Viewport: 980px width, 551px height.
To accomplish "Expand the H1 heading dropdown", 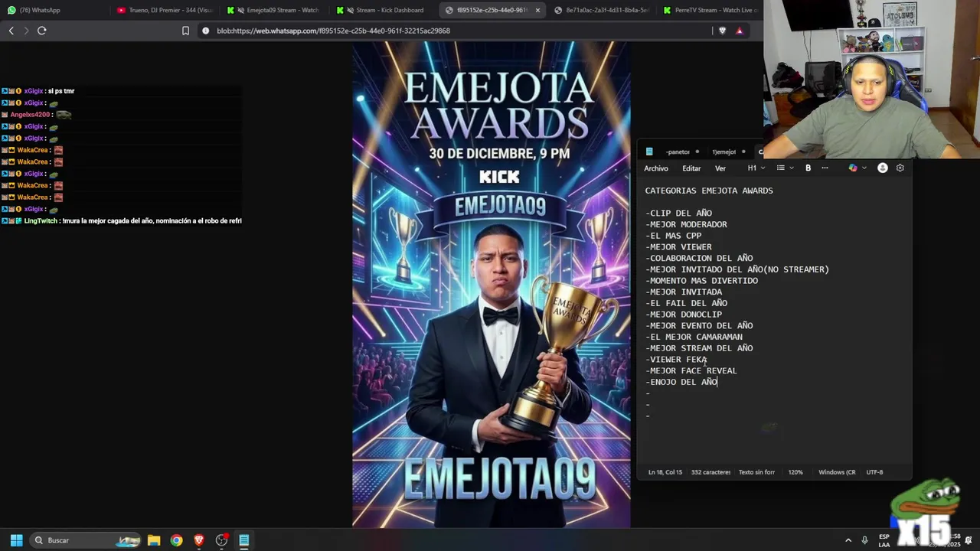I will coord(756,168).
